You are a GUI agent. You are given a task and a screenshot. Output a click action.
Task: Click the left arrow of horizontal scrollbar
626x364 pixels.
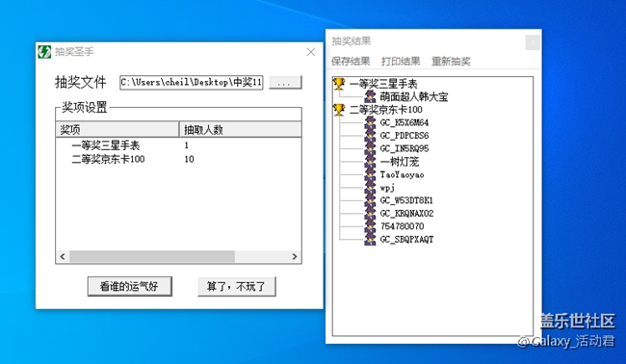tap(63, 256)
